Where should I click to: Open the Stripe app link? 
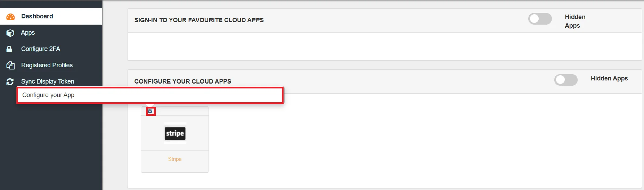pyautogui.click(x=175, y=159)
